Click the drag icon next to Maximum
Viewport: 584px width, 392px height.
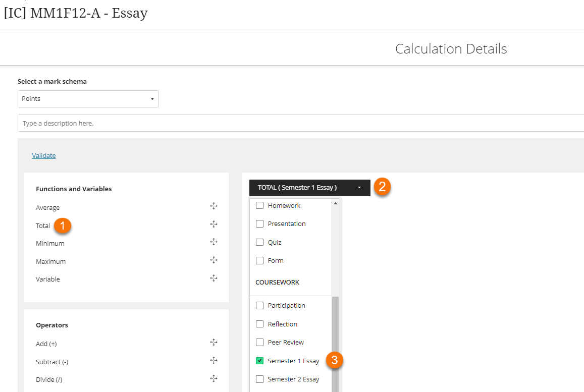coord(214,259)
